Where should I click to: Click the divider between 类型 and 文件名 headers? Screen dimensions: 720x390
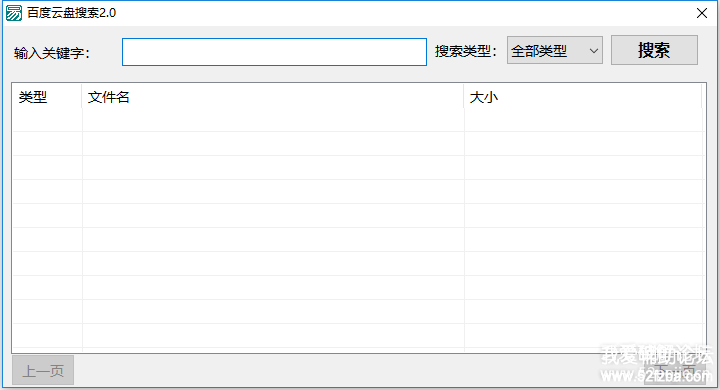click(x=82, y=97)
